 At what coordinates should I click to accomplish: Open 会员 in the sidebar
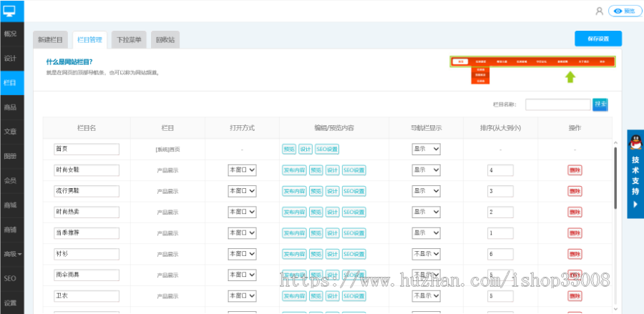[x=10, y=180]
